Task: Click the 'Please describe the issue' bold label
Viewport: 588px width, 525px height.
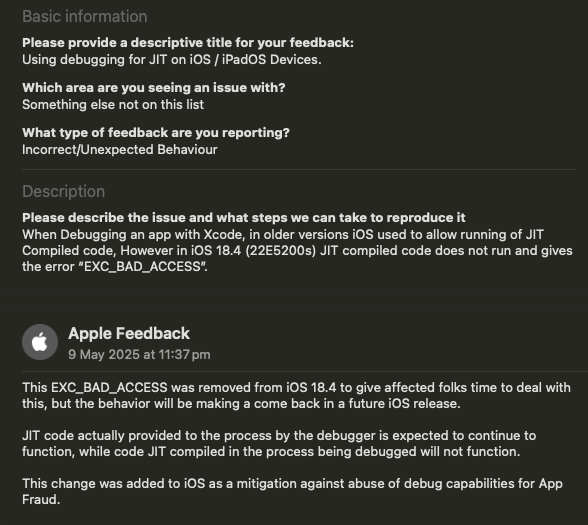Action: (244, 218)
